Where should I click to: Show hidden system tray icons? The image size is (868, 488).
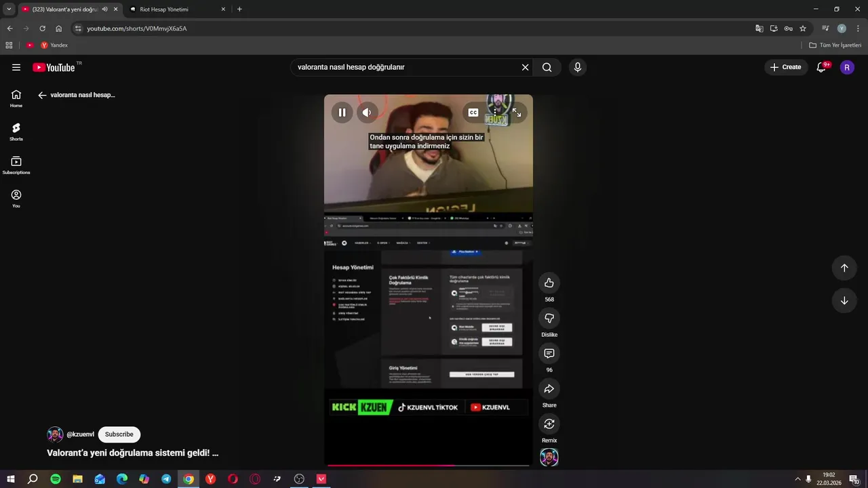(797, 479)
